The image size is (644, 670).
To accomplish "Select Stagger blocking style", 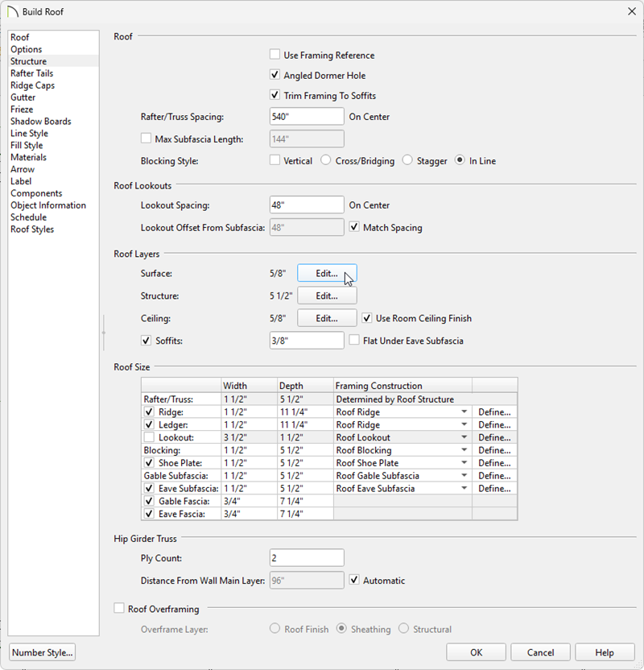I will pos(407,160).
